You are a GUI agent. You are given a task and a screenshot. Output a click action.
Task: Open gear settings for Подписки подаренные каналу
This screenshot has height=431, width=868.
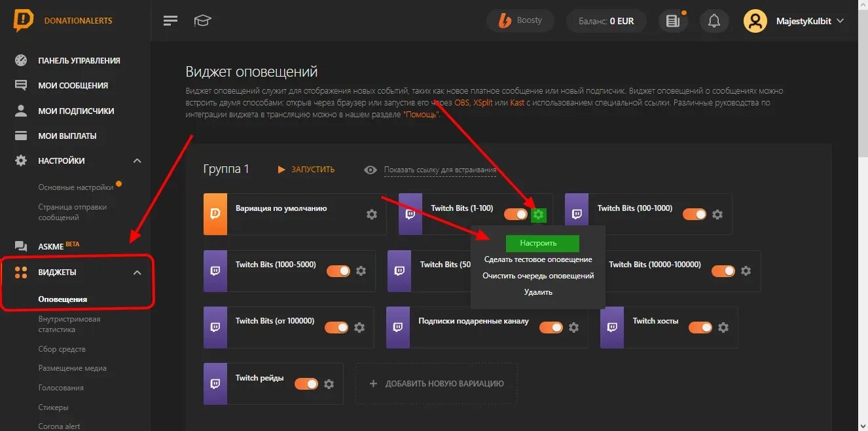pos(573,327)
